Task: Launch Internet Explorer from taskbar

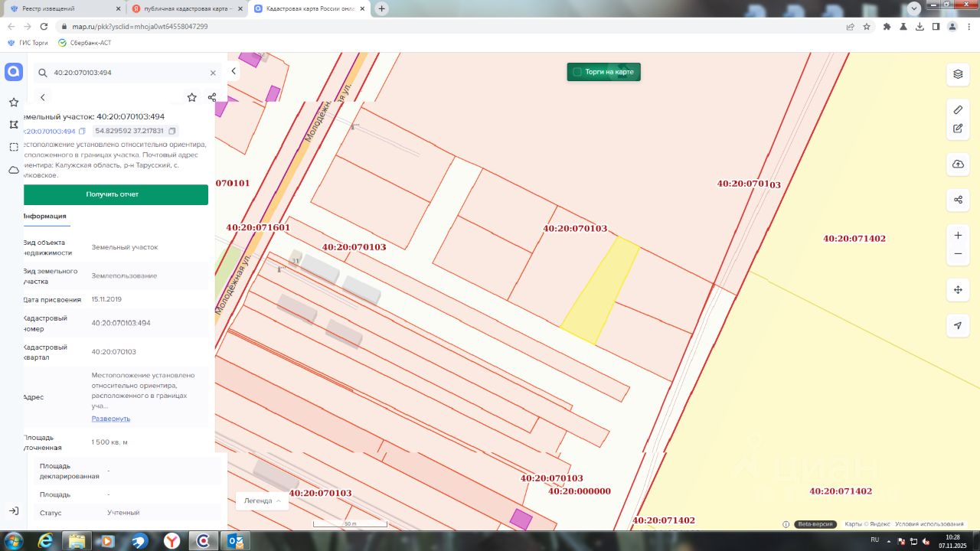Action: tap(46, 540)
